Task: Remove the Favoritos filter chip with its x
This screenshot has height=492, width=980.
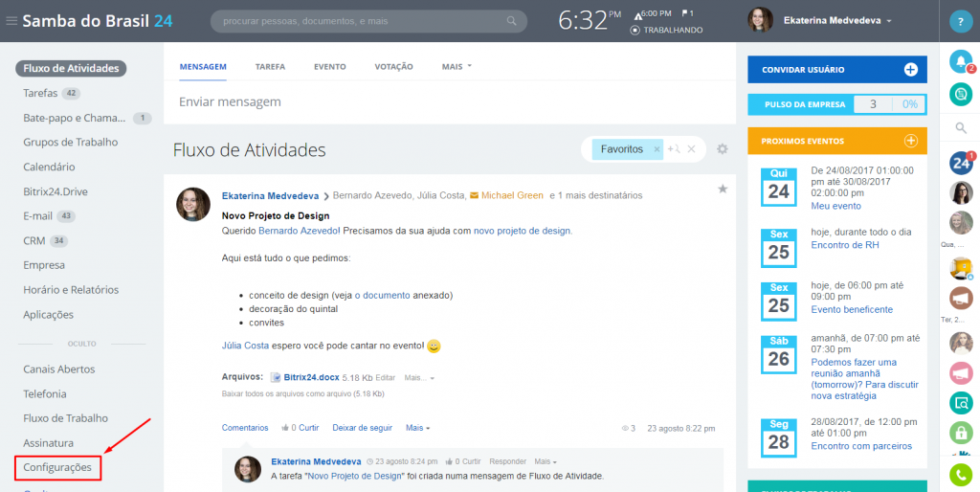Action: tap(657, 149)
